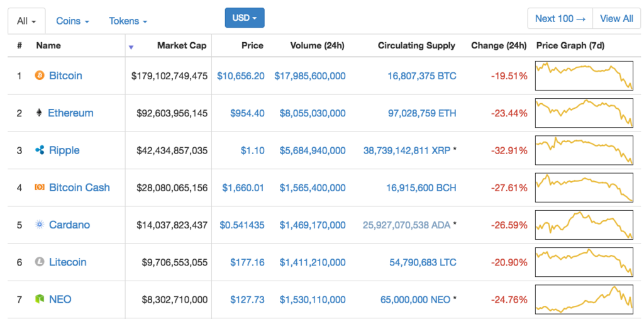This screenshot has height=319, width=644.
Task: Open Litecoin 7d price graph
Action: [x=584, y=262]
